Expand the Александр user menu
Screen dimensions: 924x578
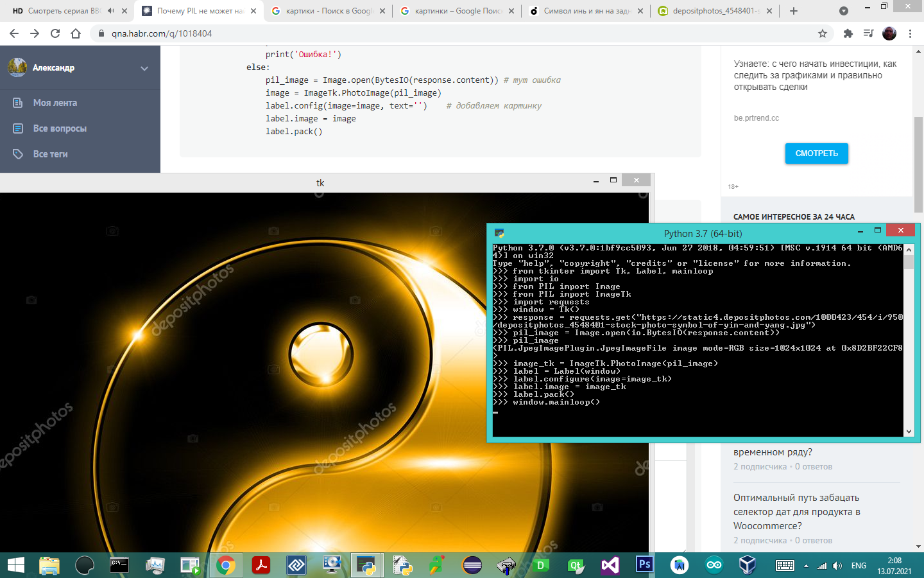tap(144, 68)
